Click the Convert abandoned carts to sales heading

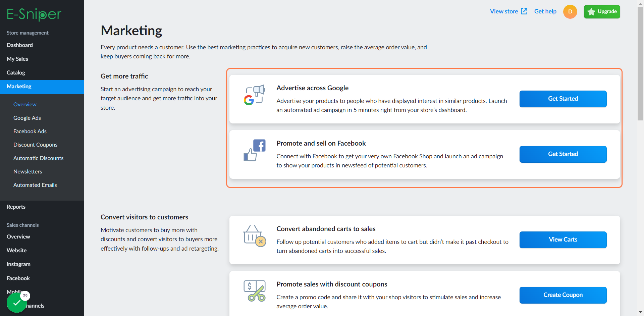(x=326, y=229)
